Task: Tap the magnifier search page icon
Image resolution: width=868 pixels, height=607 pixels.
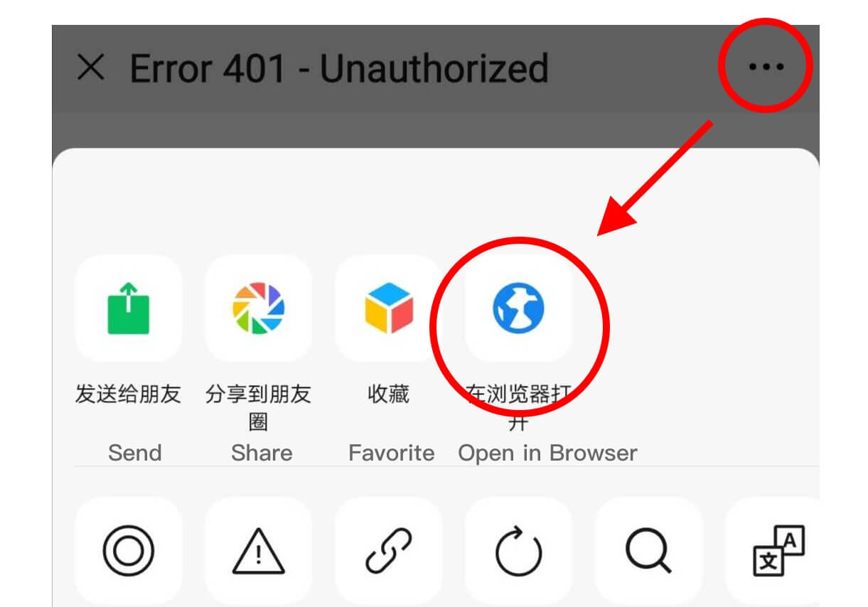Action: click(648, 551)
